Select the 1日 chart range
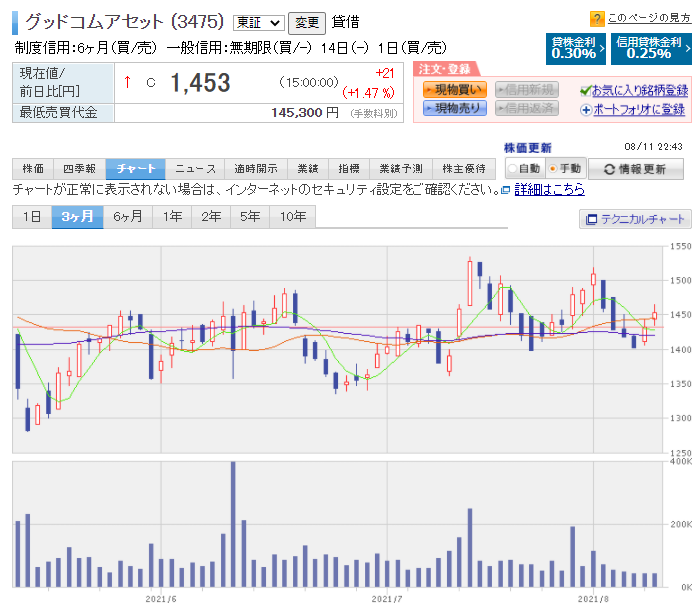Image resolution: width=695 pixels, height=606 pixels. (x=32, y=217)
